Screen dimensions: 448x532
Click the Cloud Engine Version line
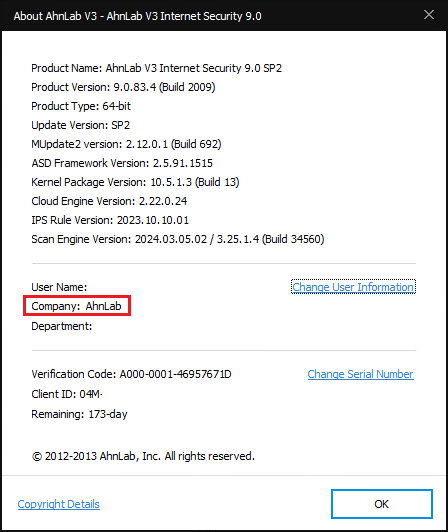point(109,201)
